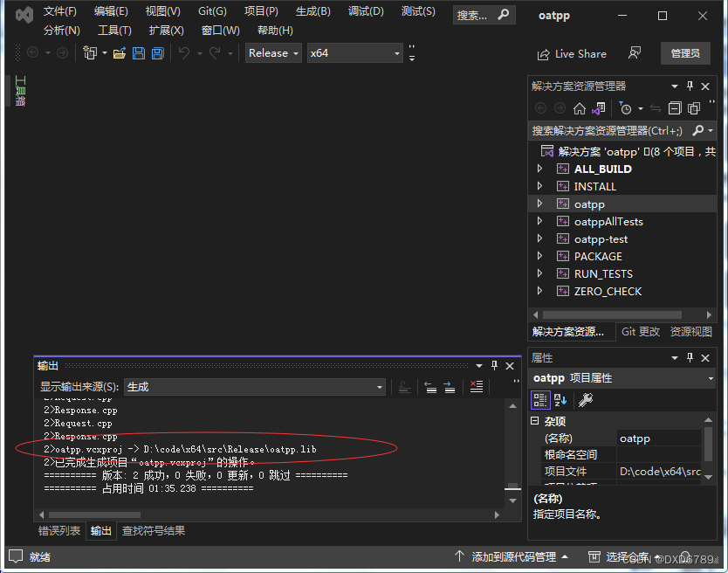Click the Save All icon in the toolbar

tap(157, 53)
